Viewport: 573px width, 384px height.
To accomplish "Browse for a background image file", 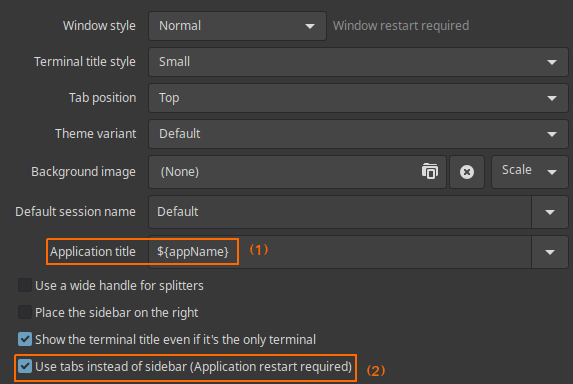I will point(430,171).
